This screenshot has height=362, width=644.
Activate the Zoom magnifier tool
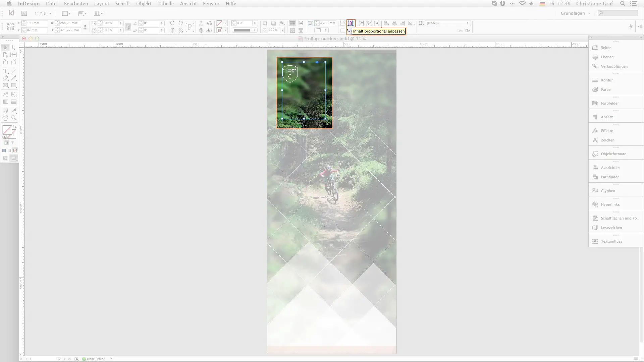coord(14,118)
